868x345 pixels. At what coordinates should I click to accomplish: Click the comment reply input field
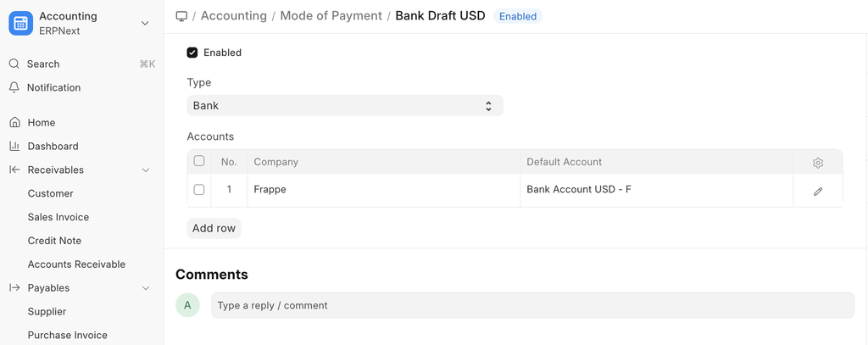[532, 305]
